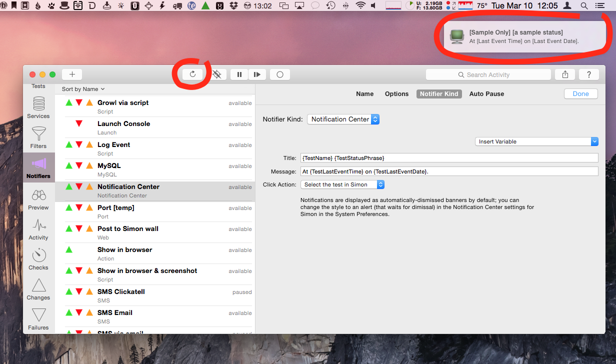Image resolution: width=616 pixels, height=364 pixels.
Task: Open the Preview sidebar section
Action: (38, 199)
